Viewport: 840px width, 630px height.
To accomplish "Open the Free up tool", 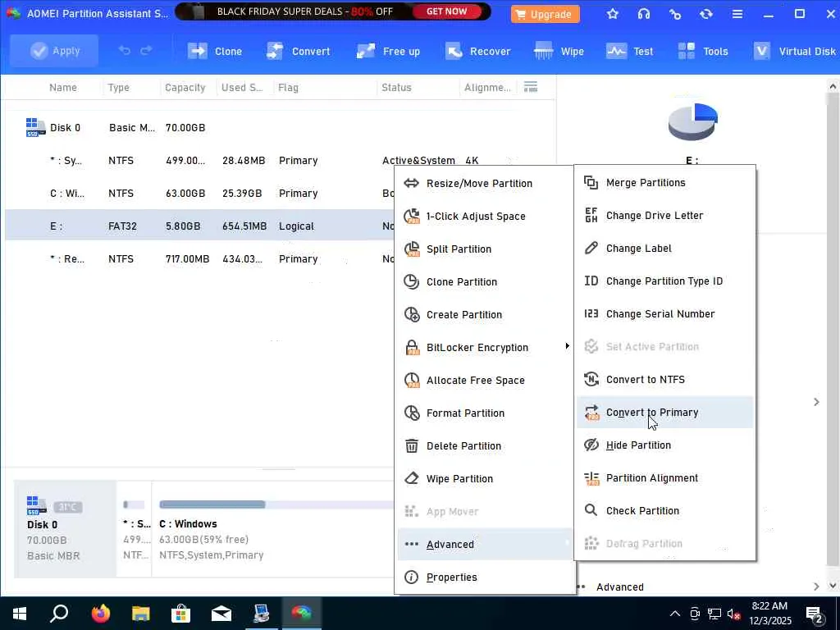I will [x=388, y=52].
